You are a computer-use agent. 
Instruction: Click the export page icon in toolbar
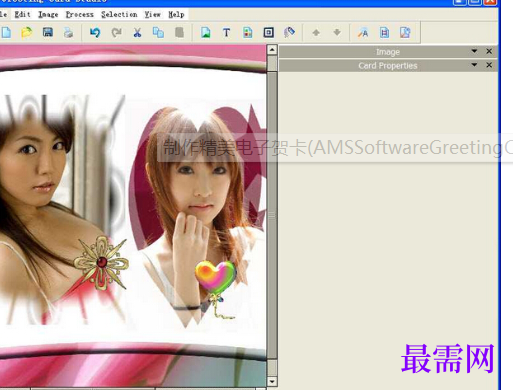tap(405, 33)
